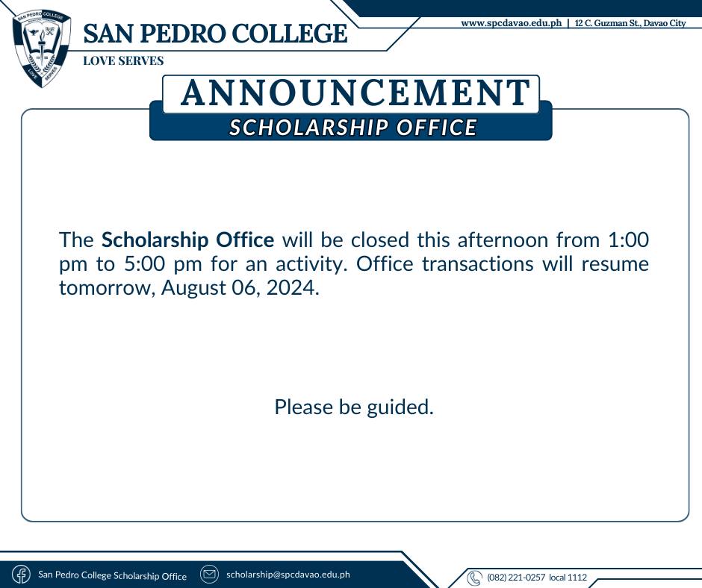Click the bold Scholarship Office text in message

pyautogui.click(x=187, y=240)
